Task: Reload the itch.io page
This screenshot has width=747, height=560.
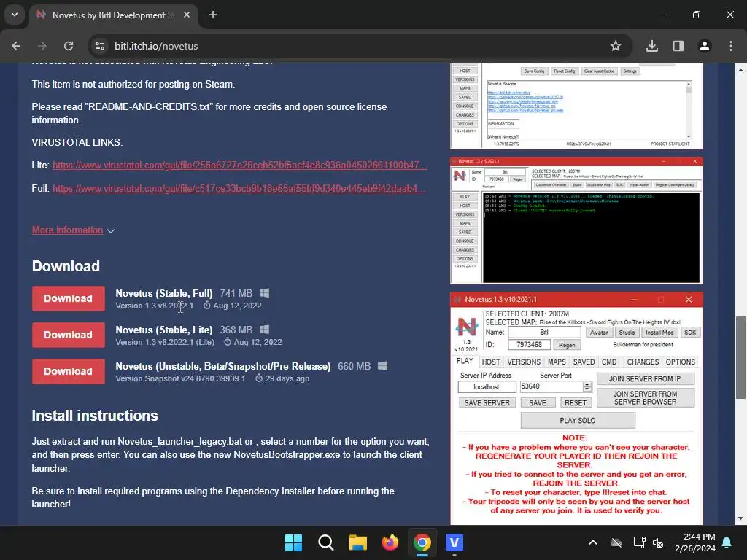Action: [69, 46]
